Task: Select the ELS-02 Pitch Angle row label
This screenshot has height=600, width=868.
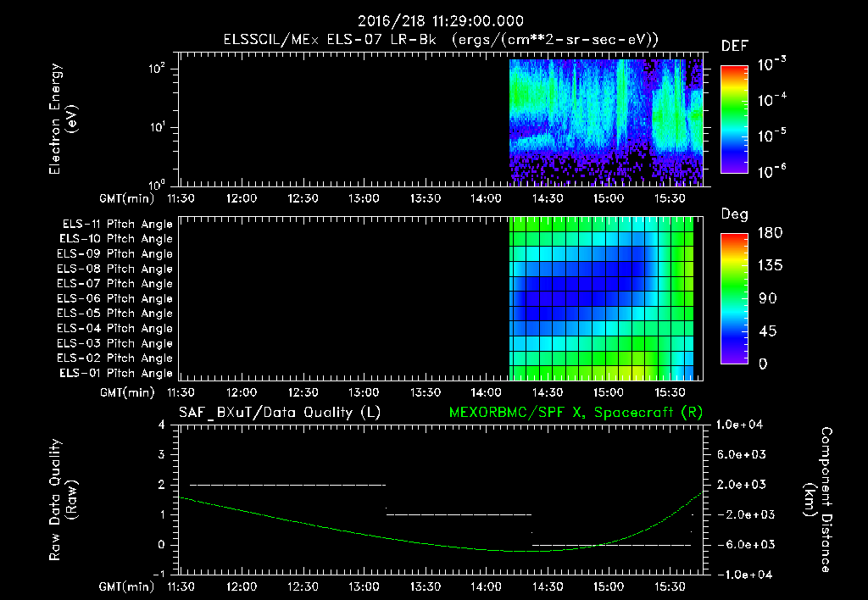Action: tap(114, 358)
